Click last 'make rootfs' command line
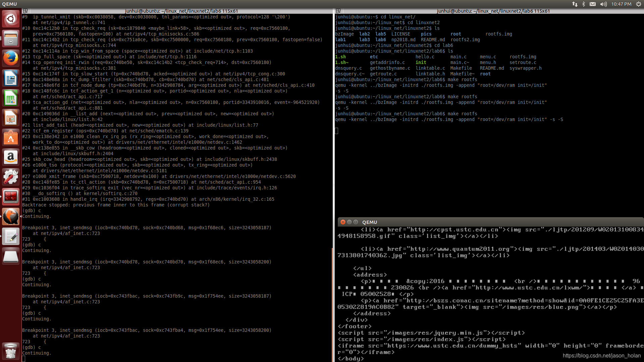This screenshot has width=644, height=362. tap(406, 114)
